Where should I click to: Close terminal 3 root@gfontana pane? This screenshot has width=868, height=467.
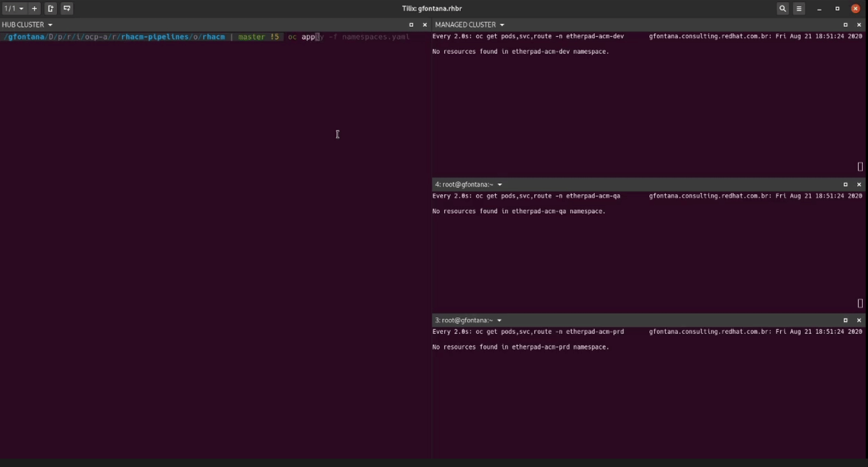coord(859,320)
